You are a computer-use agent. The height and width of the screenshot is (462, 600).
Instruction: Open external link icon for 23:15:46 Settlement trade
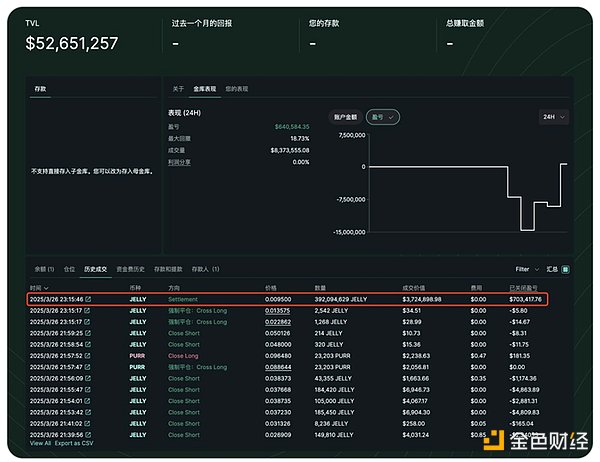tap(88, 299)
